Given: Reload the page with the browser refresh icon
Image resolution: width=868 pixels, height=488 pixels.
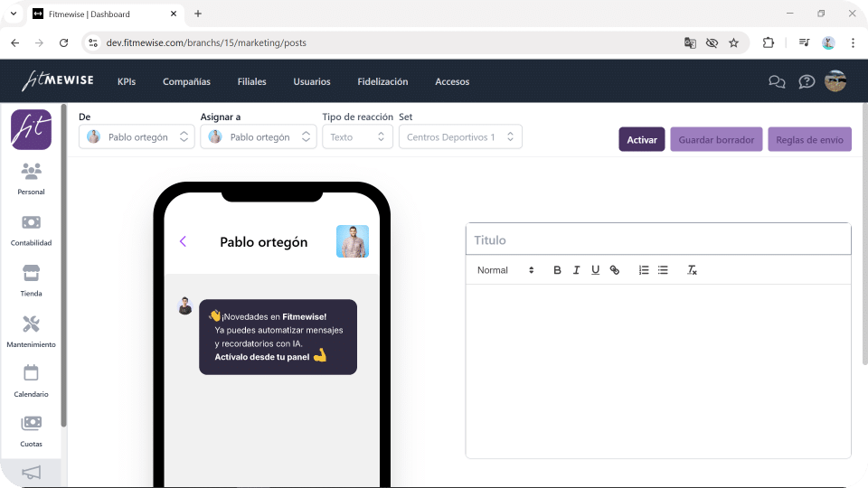Looking at the screenshot, I should click(63, 42).
